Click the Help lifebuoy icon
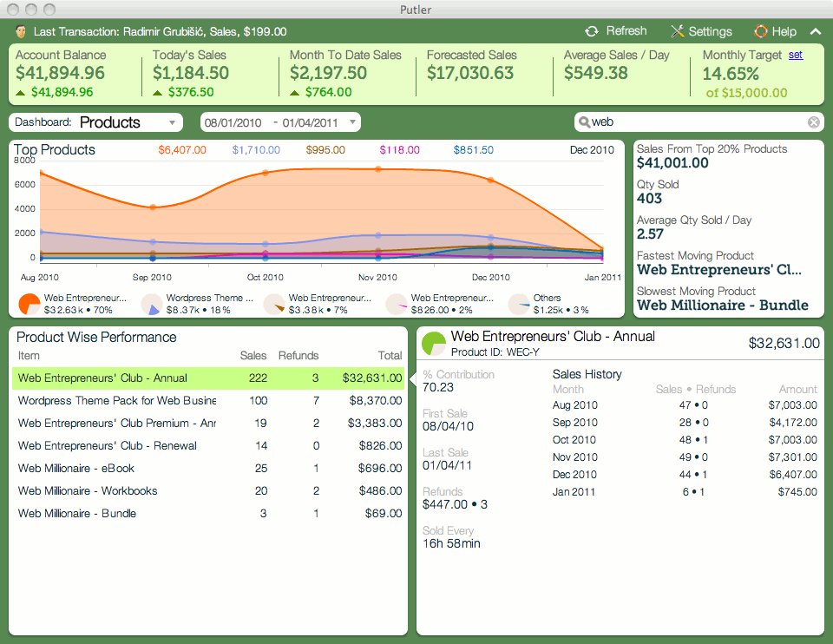Viewport: 833px width, 644px height. 761,31
